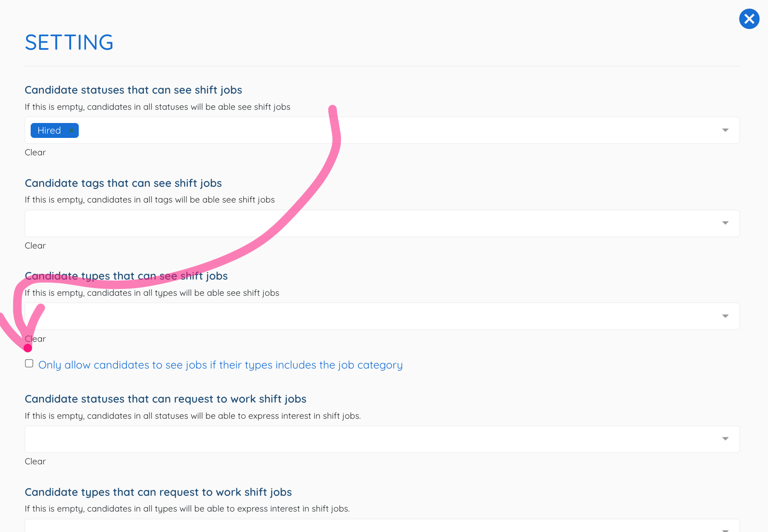Clear candidate types that can see shift jobs

coord(35,339)
